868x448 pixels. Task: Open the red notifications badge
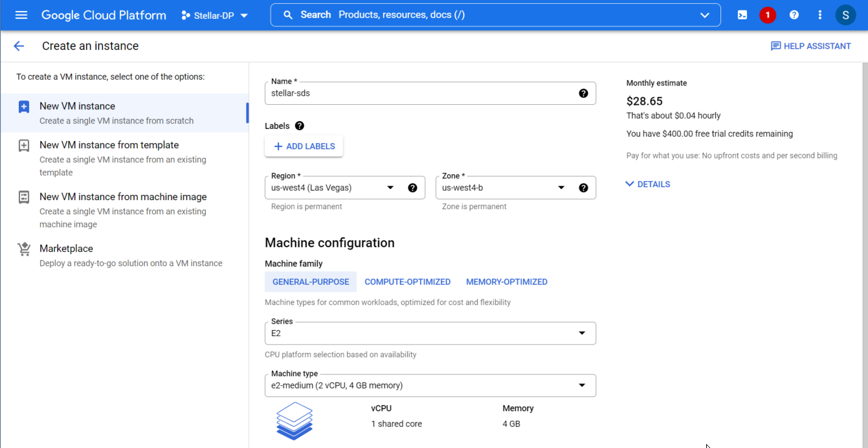coord(768,15)
